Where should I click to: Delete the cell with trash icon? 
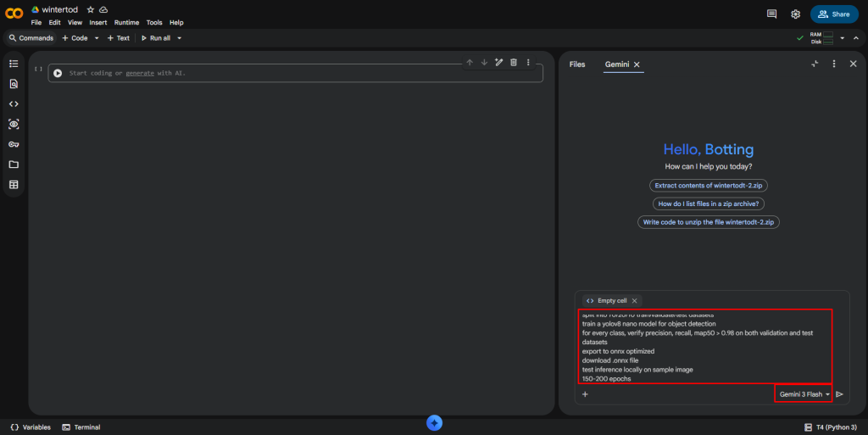514,63
